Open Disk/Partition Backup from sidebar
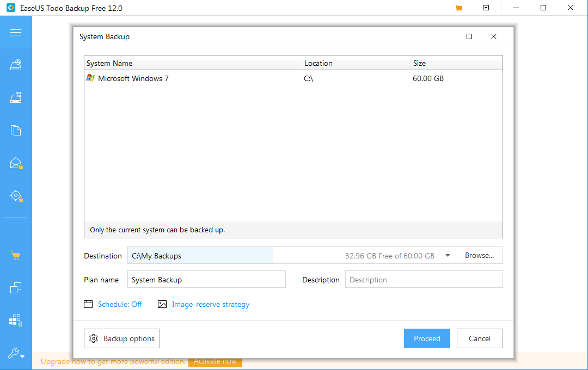Screen dimensions: 588x370 [16, 65]
